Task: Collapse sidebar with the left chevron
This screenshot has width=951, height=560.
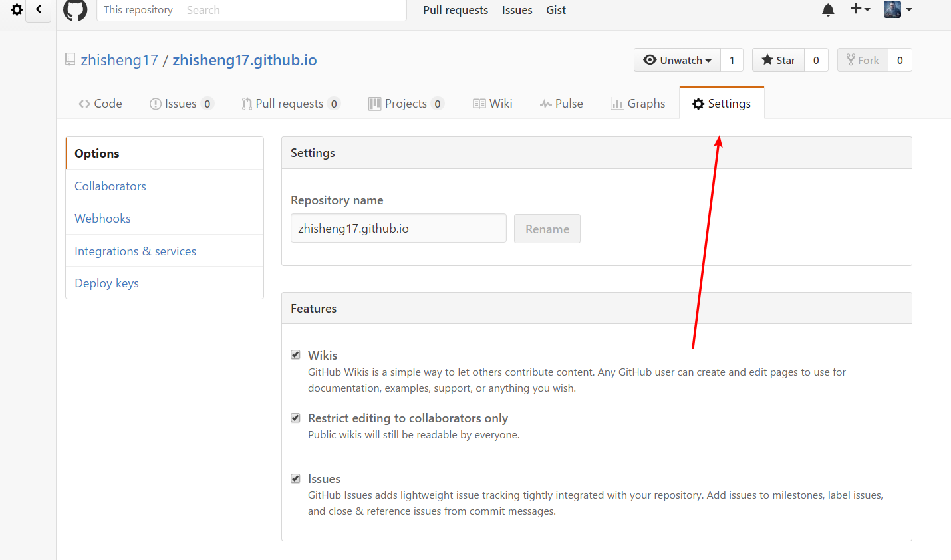Action: pyautogui.click(x=39, y=9)
